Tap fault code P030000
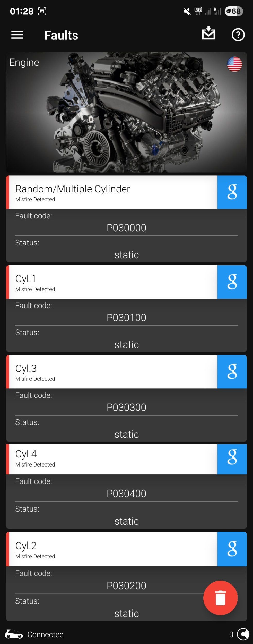Viewport: 253px width, 644px height. pos(126,228)
